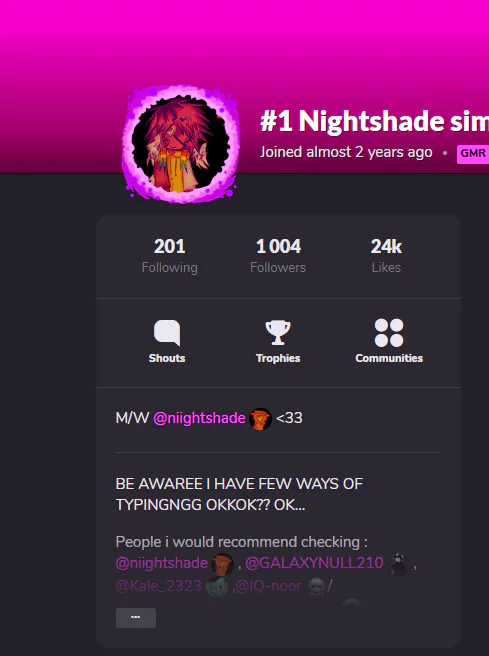The image size is (489, 656).
Task: Click the small avatar next to @niightshade in the M/W line
Action: click(260, 419)
